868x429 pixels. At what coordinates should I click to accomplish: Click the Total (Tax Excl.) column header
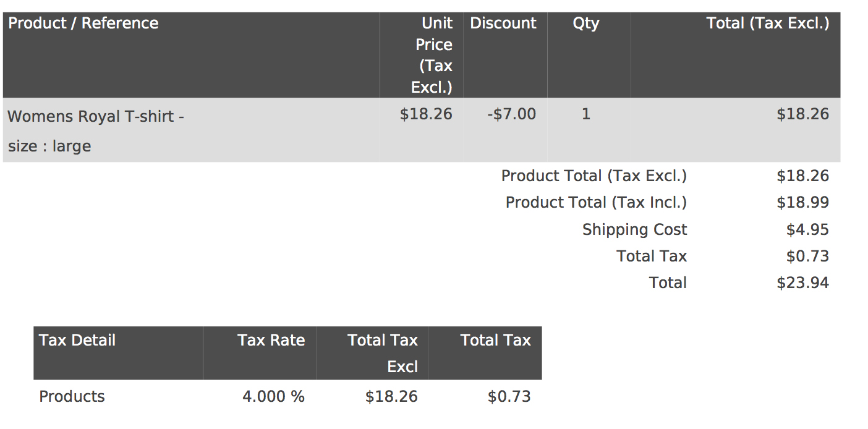click(767, 23)
